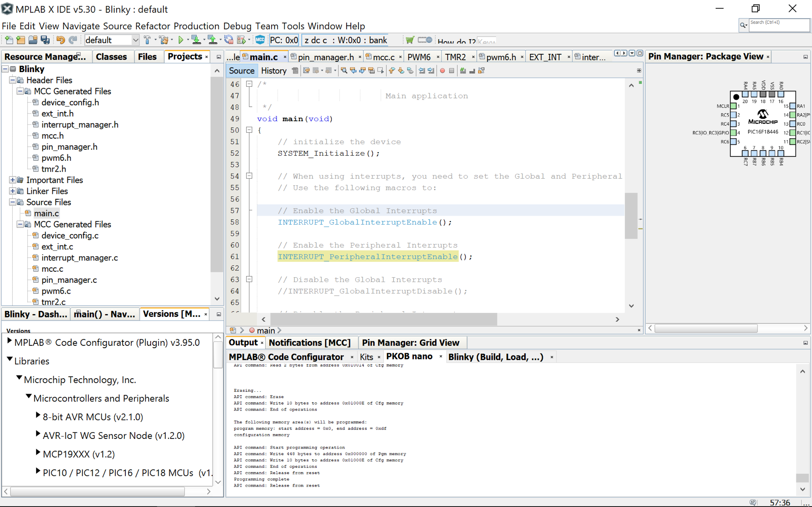Fold the comment block at line 54
The image size is (812, 507).
pyautogui.click(x=249, y=176)
